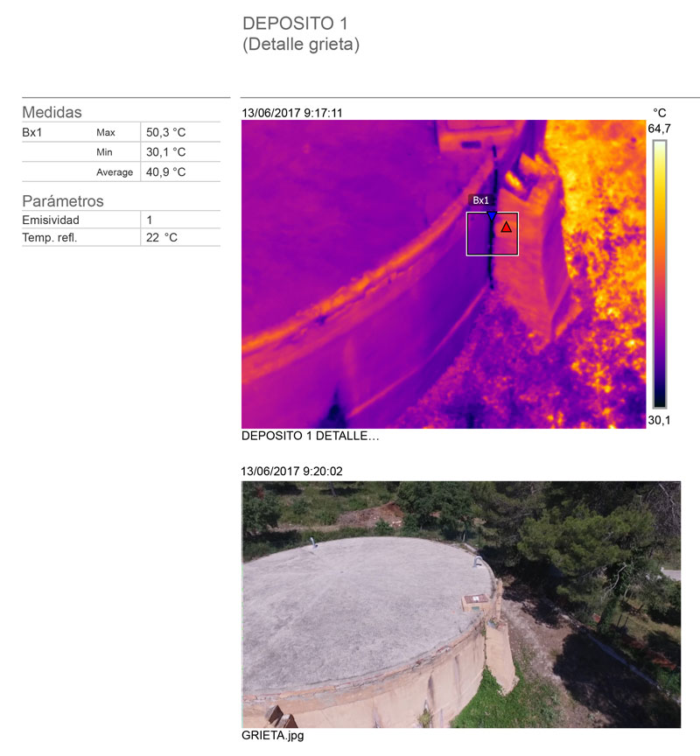Select the 30,1 °C min value in table
Screen dimensions: 700x756
coord(166,152)
